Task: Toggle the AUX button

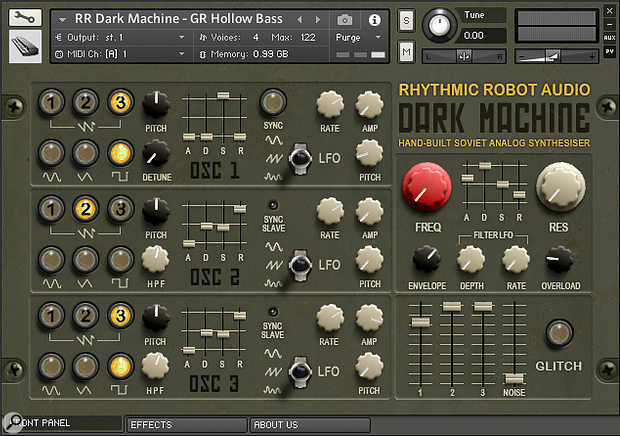Action: click(609, 38)
